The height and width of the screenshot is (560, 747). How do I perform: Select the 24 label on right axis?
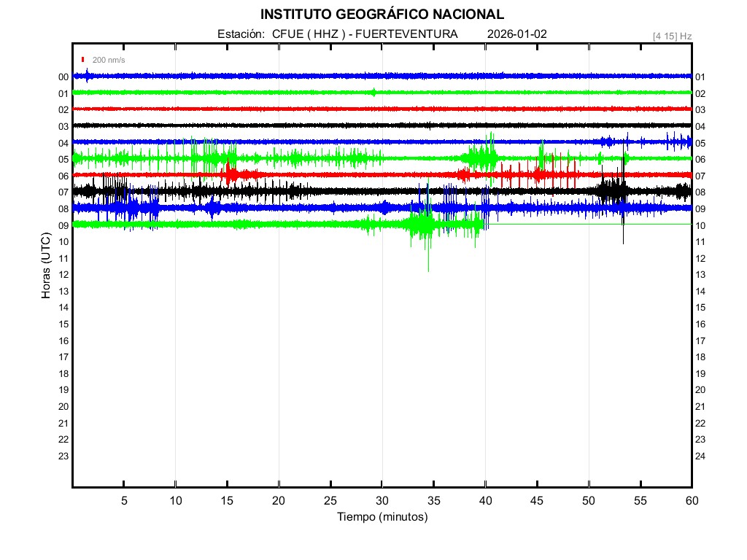pos(700,456)
